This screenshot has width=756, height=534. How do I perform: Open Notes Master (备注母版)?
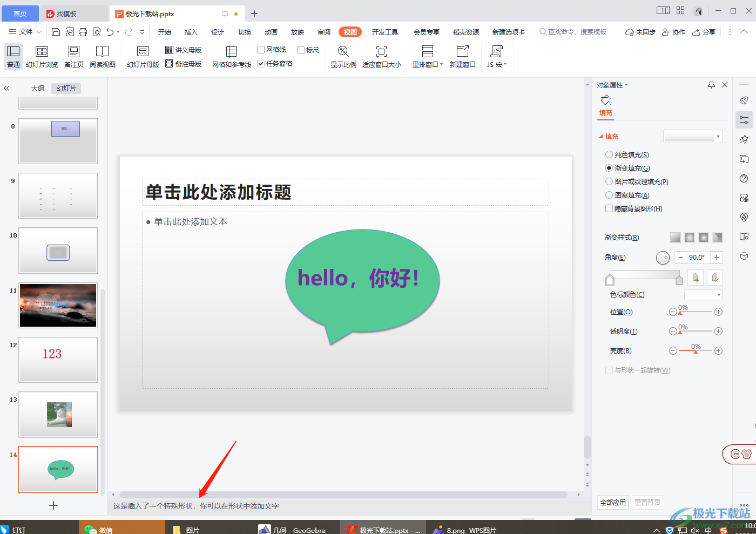[x=184, y=64]
